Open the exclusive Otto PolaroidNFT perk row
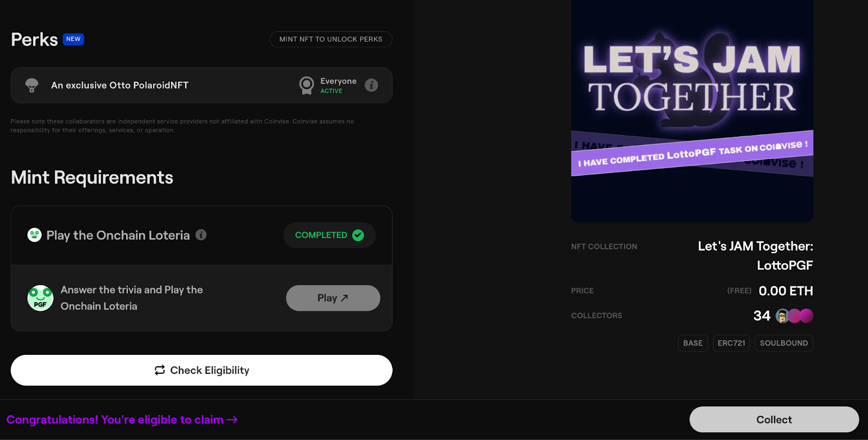Screen dimensions: 868x440 (201, 85)
